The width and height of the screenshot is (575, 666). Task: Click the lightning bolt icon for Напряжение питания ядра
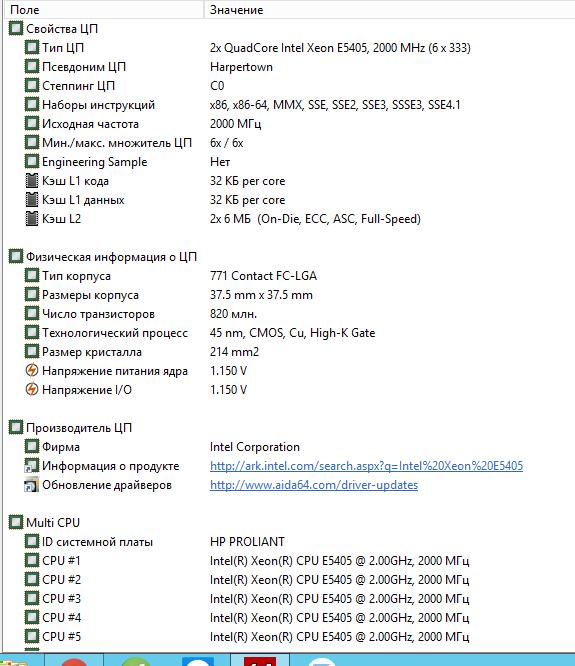[31, 371]
